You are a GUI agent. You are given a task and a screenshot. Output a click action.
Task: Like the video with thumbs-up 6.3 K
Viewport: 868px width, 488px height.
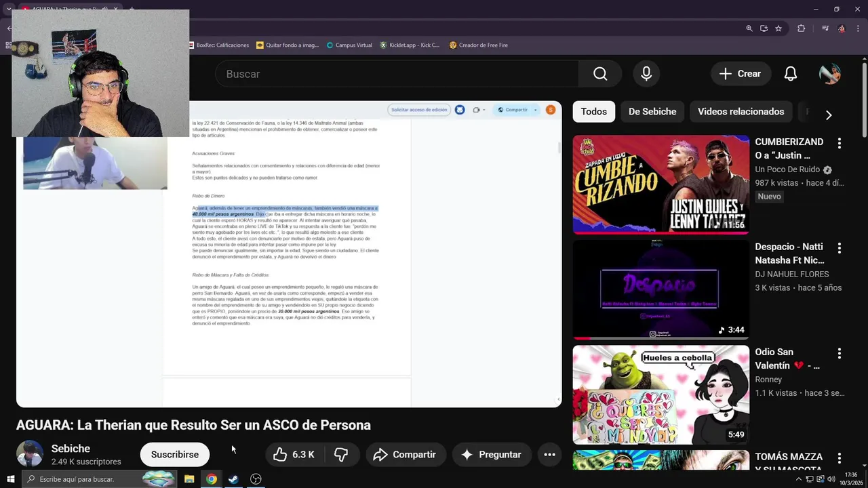[x=294, y=455]
